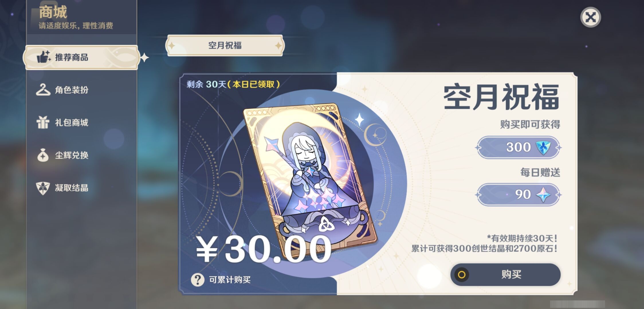Click the hanger icon for 角色装扮
644x309 pixels.
point(43,90)
